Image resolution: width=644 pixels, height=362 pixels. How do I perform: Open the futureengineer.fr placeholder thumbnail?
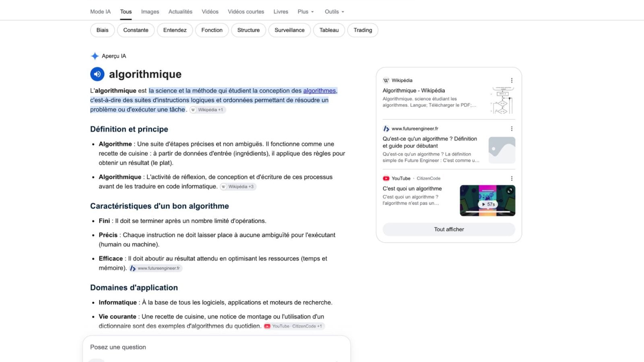click(502, 150)
